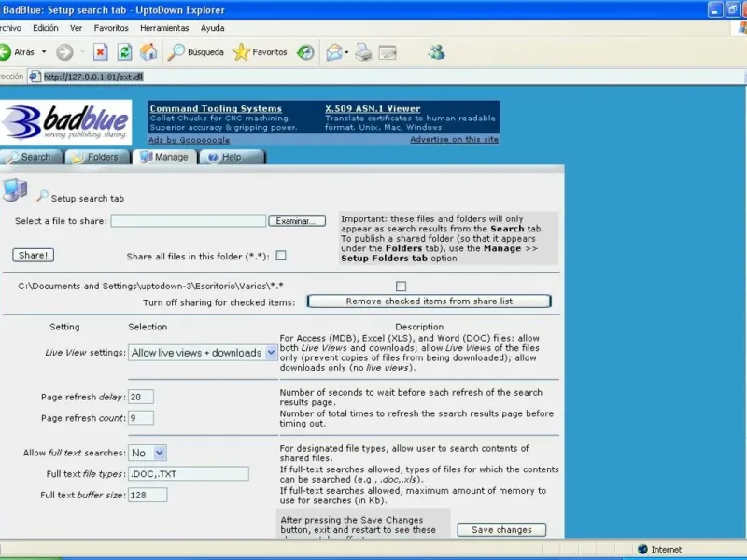Expand the Mail icon dropdown arrow
This screenshot has width=747, height=560.
346,52
